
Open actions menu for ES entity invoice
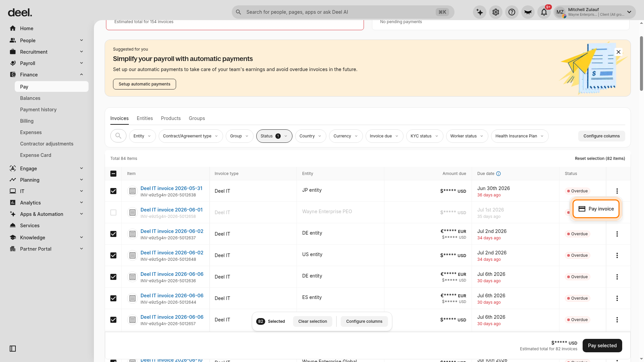[617, 298]
